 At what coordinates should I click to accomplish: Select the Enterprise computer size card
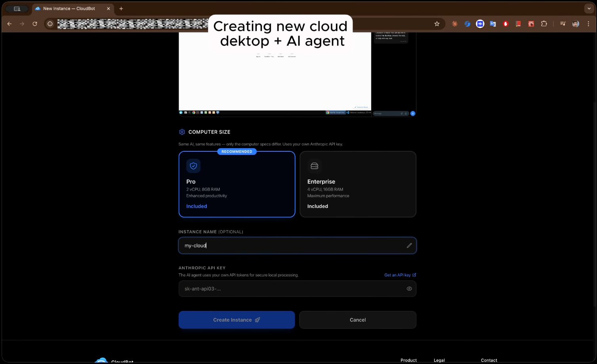coord(358,184)
